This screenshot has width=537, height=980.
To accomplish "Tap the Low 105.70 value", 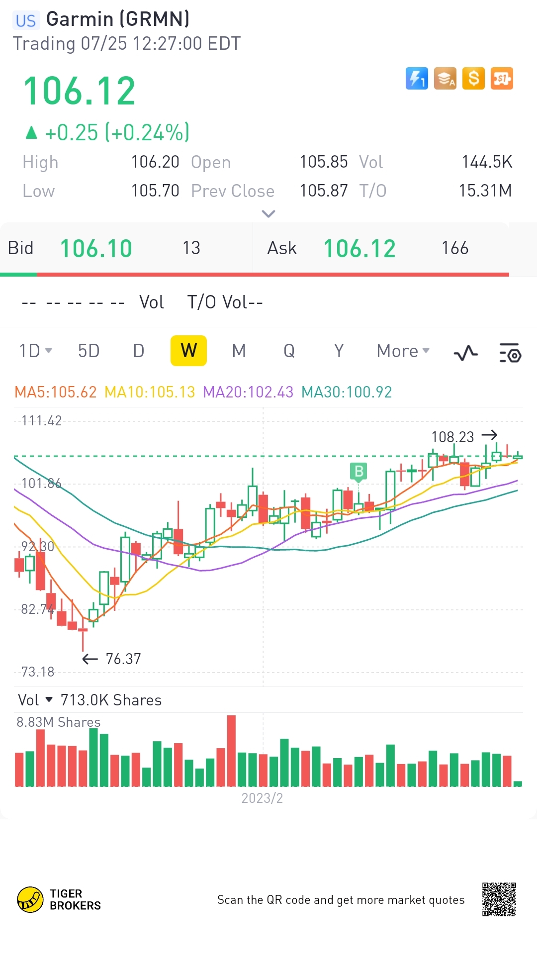I will tap(155, 191).
